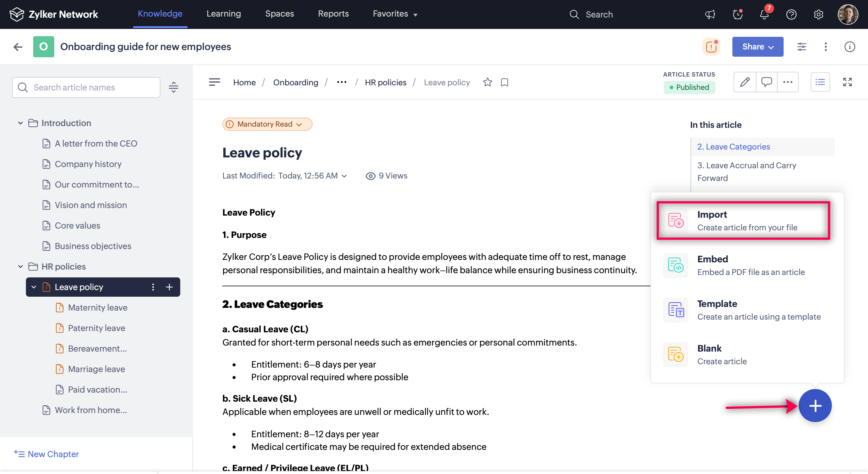Toggle bookmark icon beside breadcrumb
Screen dimensions: 868x474
click(x=505, y=82)
